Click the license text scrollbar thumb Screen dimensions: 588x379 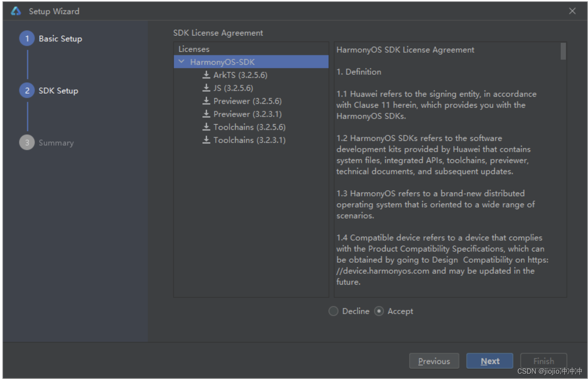pyautogui.click(x=563, y=51)
